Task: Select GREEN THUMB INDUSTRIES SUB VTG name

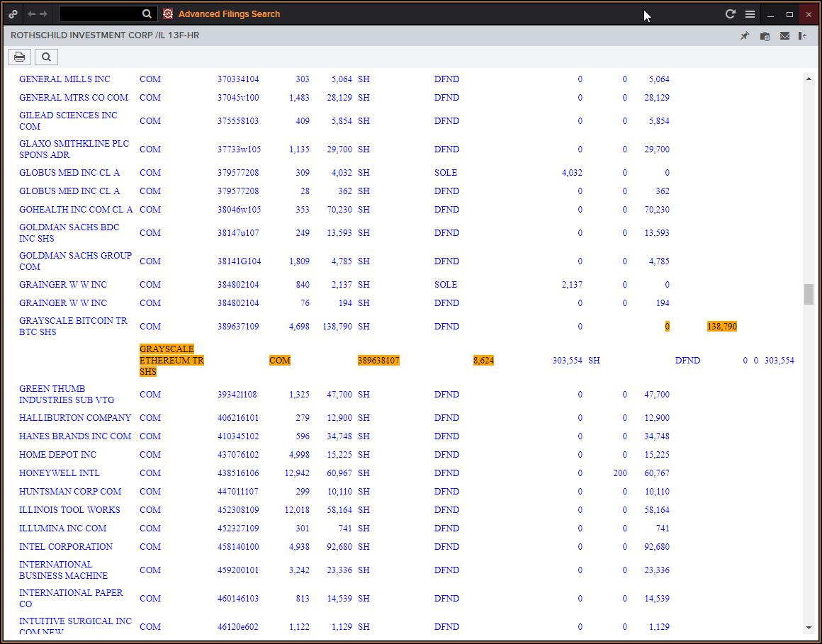Action: pos(67,394)
